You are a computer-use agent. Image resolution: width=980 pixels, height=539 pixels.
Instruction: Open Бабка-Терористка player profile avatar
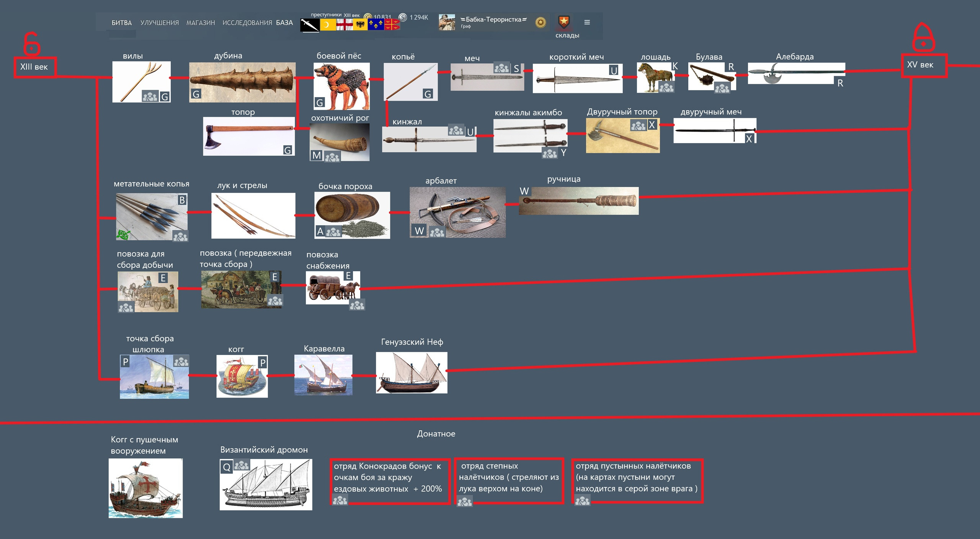tap(447, 22)
